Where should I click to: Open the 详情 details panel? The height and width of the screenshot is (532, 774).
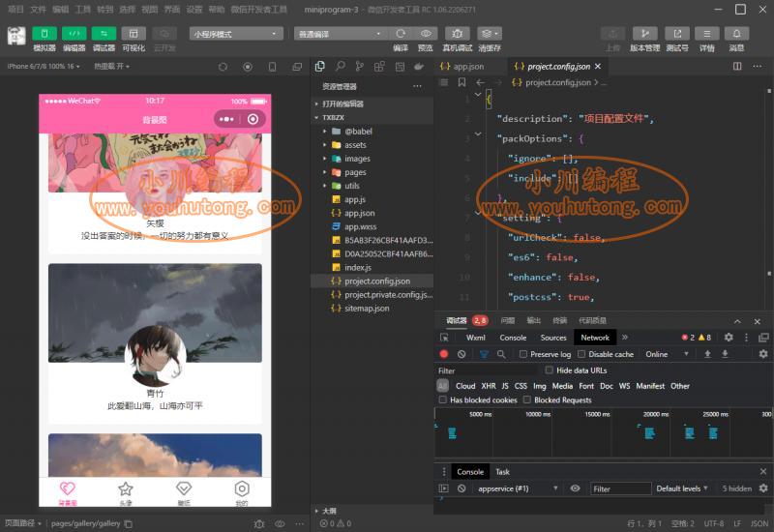pyautogui.click(x=707, y=34)
